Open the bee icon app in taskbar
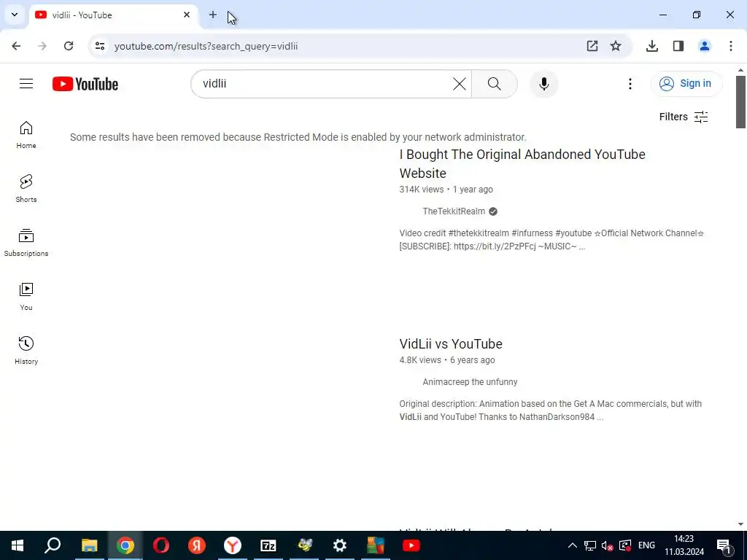Screen dimensions: 747x560 (304, 545)
